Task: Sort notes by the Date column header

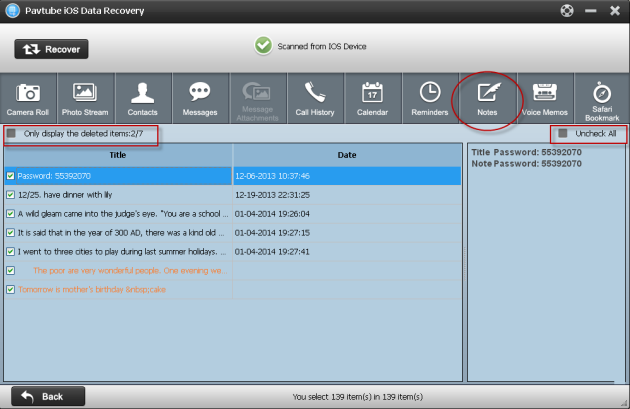Action: [x=347, y=155]
